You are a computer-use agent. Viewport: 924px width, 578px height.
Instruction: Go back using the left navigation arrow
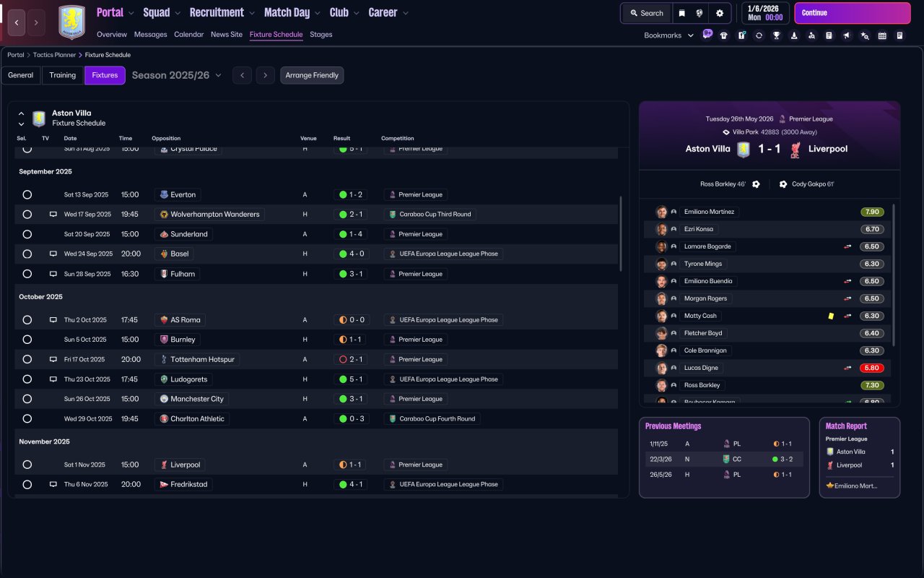point(17,22)
